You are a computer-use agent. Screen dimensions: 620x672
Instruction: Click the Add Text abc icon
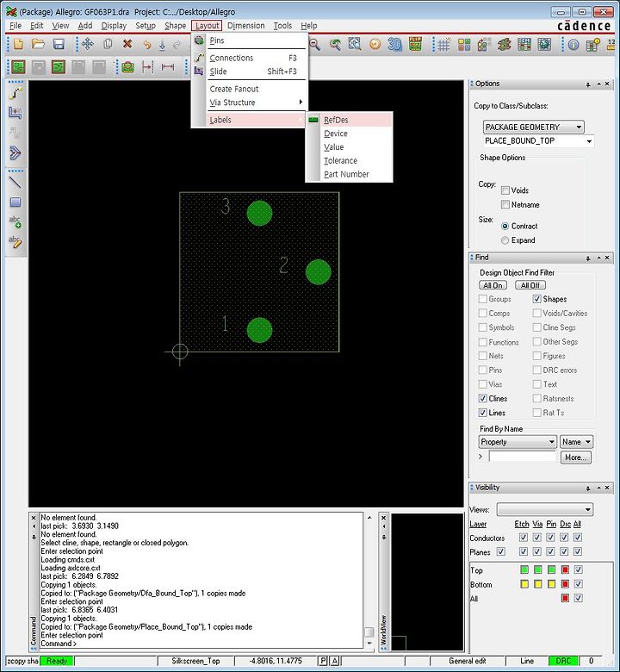[15, 221]
